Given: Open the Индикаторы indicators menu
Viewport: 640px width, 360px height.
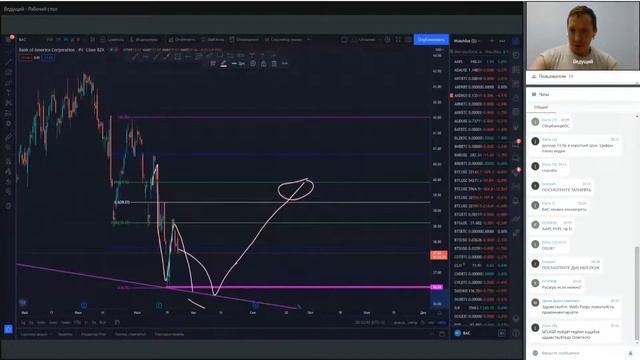Looking at the screenshot, I should tap(144, 40).
